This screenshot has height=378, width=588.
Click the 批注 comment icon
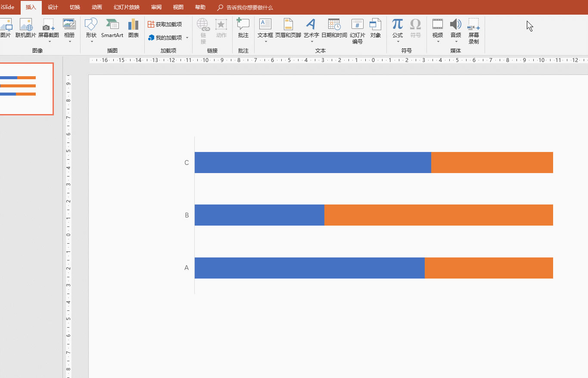click(243, 25)
